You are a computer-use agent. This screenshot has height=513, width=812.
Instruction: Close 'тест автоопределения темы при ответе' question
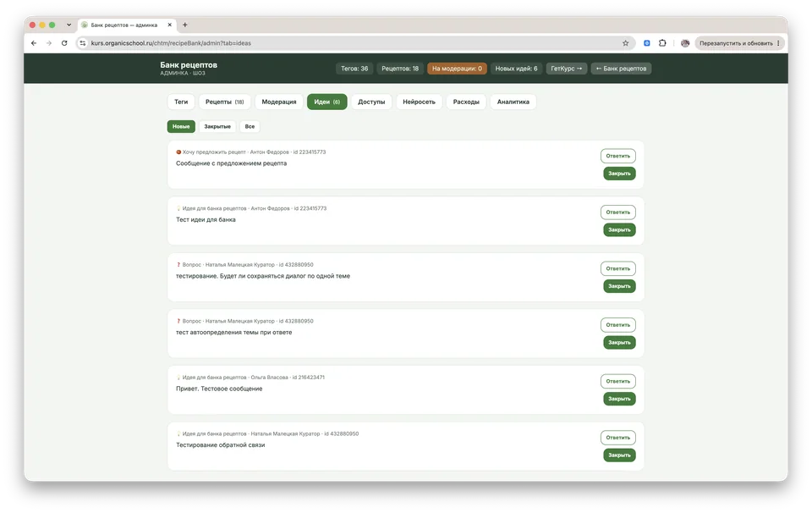tap(619, 343)
